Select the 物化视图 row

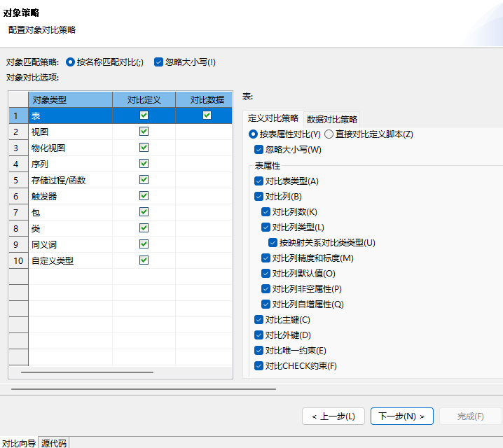[120, 148]
